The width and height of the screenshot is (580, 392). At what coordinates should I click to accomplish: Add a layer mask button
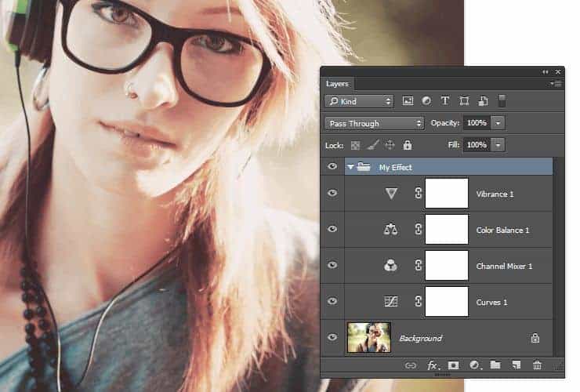pyautogui.click(x=453, y=365)
